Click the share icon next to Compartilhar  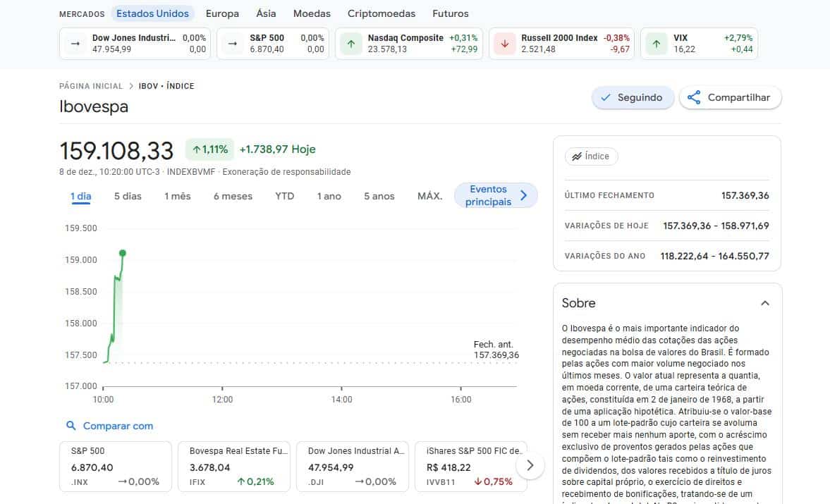693,97
